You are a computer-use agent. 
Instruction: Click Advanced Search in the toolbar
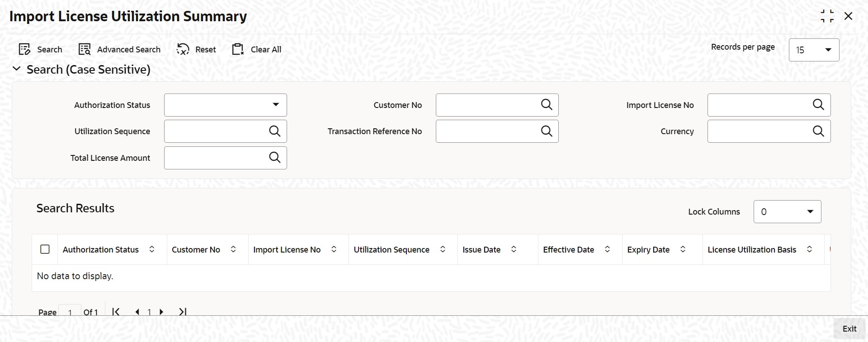[x=119, y=49]
